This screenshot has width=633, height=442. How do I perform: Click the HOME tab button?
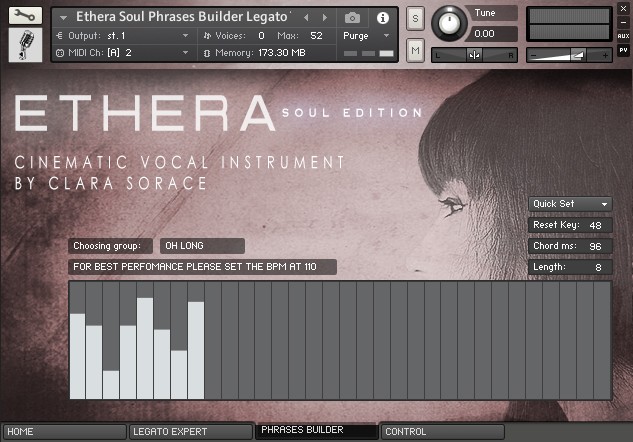(x=65, y=432)
